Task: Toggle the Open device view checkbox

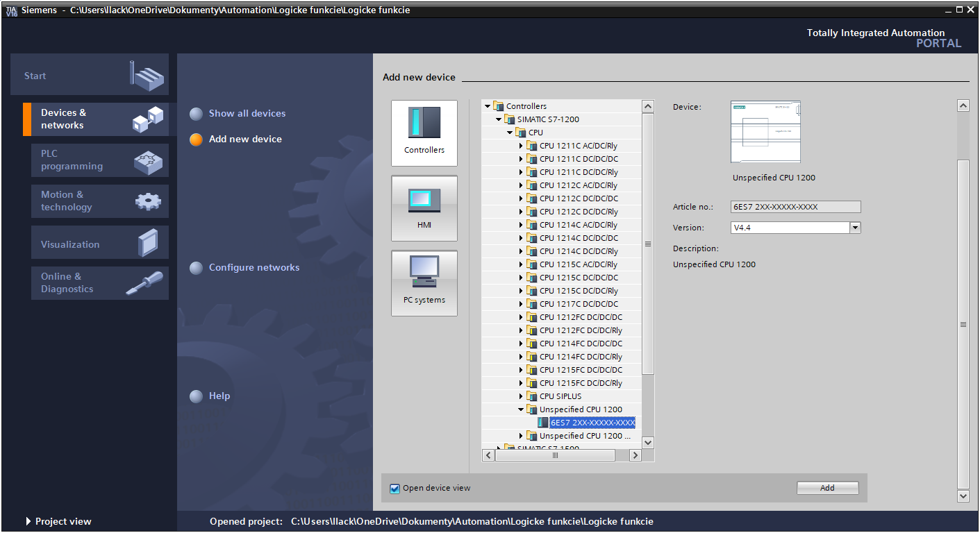Action: click(395, 489)
